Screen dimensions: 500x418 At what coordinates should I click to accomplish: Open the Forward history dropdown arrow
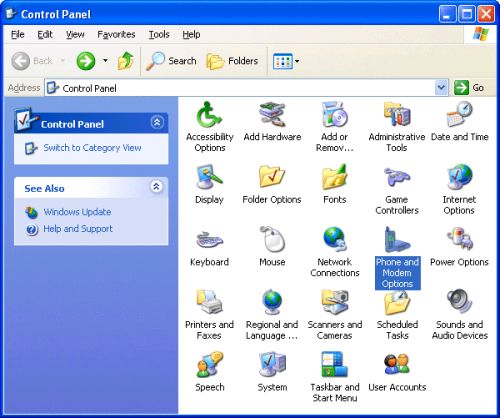pyautogui.click(x=105, y=61)
